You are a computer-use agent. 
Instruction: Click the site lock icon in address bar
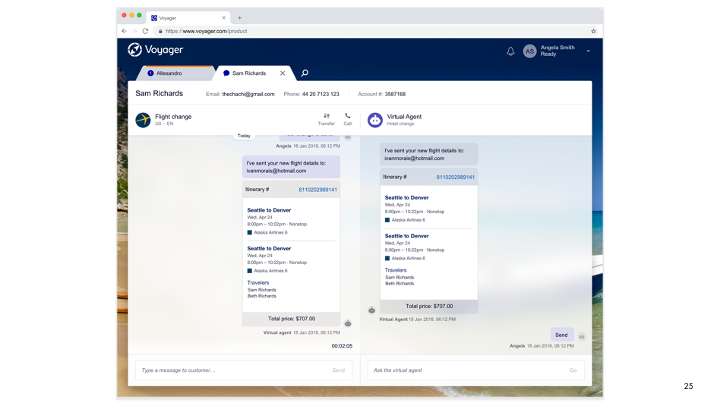(160, 31)
